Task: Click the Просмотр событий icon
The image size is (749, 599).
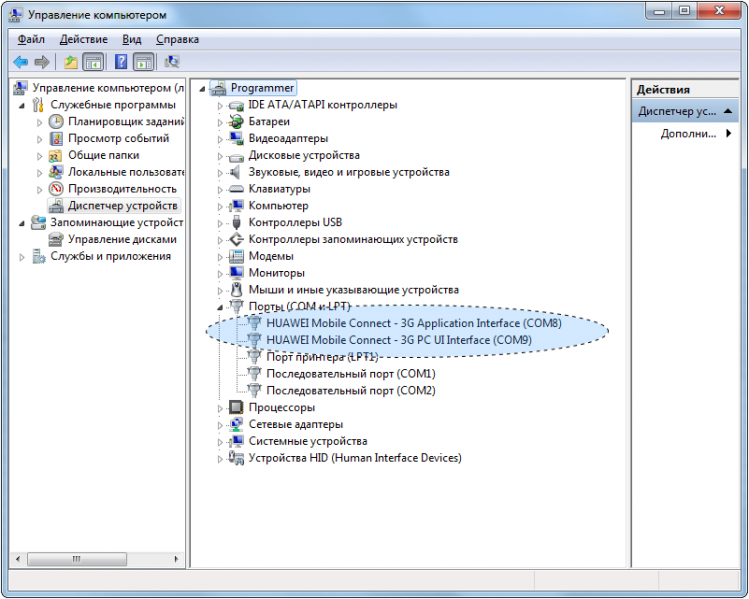Action: click(x=56, y=139)
